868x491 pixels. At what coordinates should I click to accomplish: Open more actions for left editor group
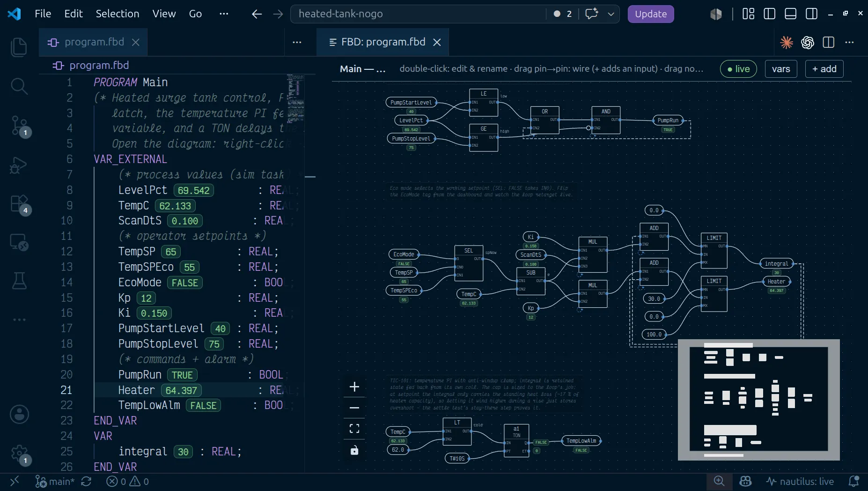(x=297, y=42)
